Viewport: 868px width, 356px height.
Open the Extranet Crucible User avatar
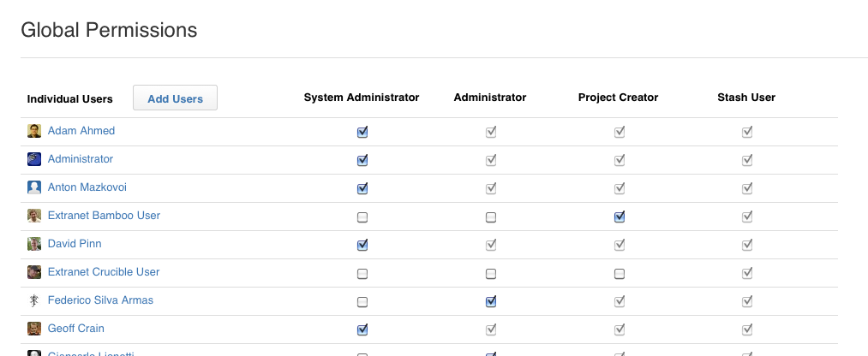pyautogui.click(x=34, y=272)
